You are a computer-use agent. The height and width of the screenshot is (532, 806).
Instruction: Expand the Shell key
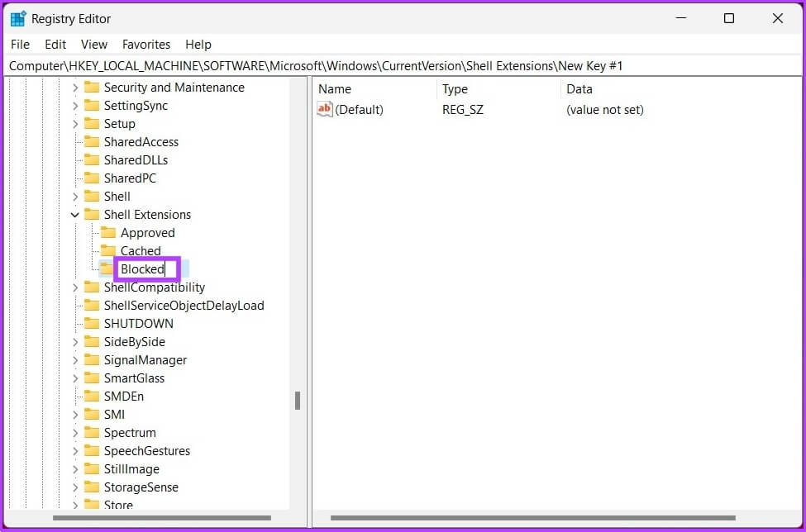click(75, 197)
